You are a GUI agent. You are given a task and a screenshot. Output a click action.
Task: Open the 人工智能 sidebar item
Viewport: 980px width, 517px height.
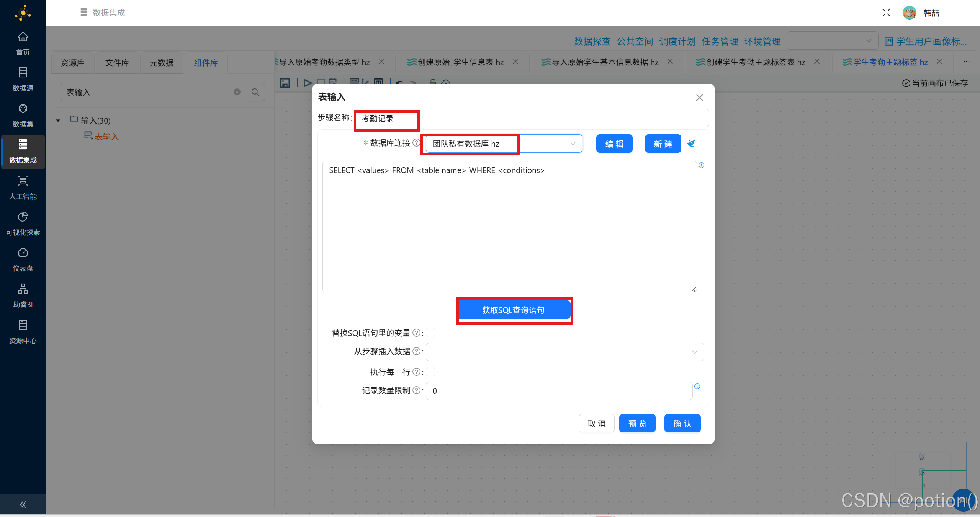[23, 188]
